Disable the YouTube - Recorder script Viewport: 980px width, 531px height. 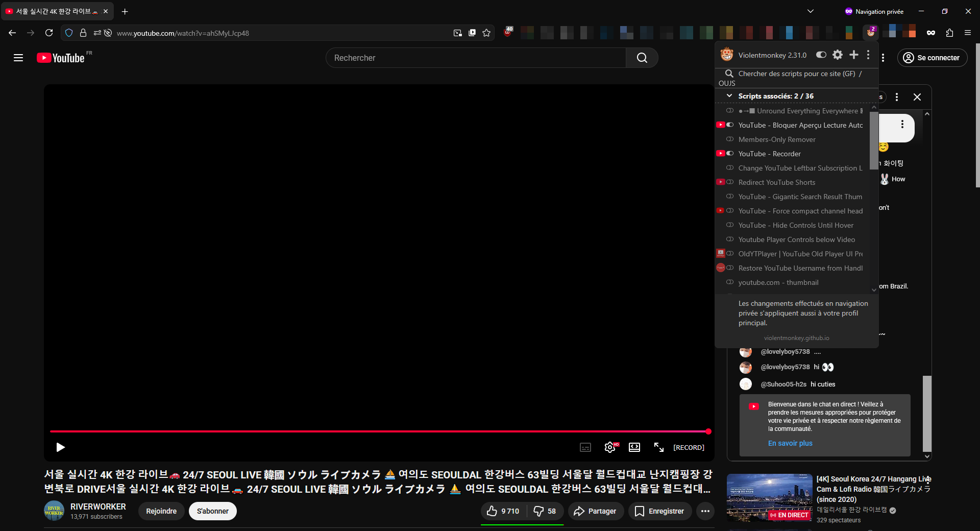click(730, 154)
